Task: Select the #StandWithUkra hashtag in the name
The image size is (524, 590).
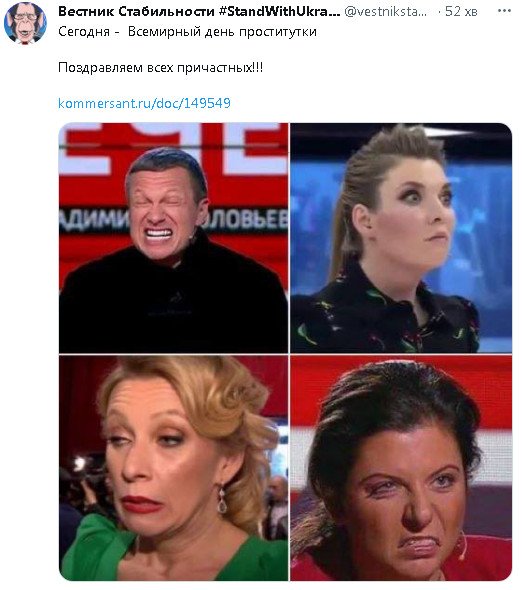Action: (x=279, y=12)
